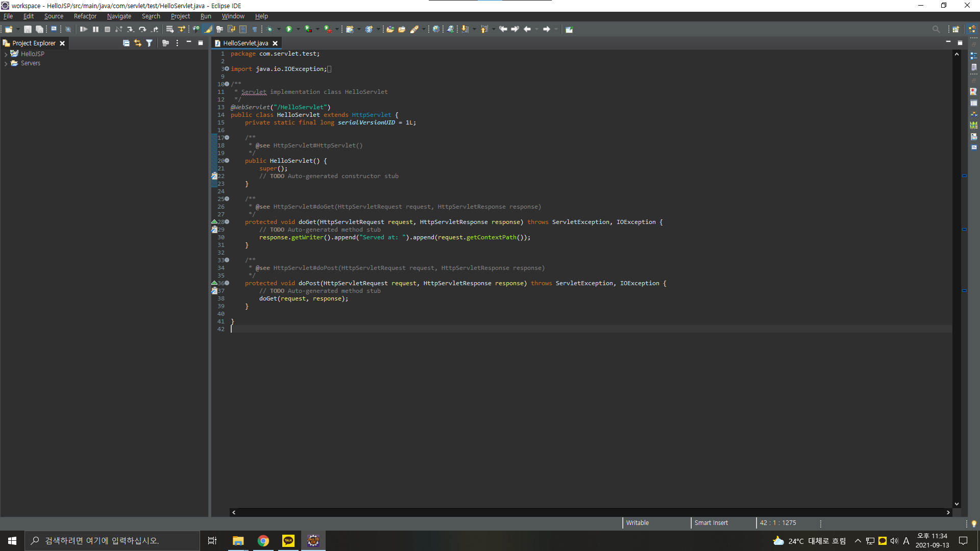Select the HelloServlet.java editor tab
The width and height of the screenshot is (980, 551).
point(246,43)
